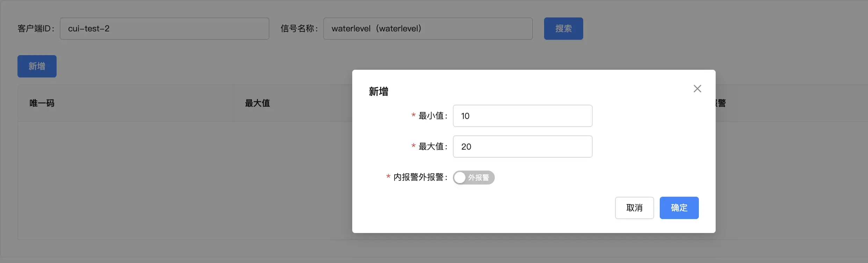Confirm with the 确定 button

click(x=679, y=208)
